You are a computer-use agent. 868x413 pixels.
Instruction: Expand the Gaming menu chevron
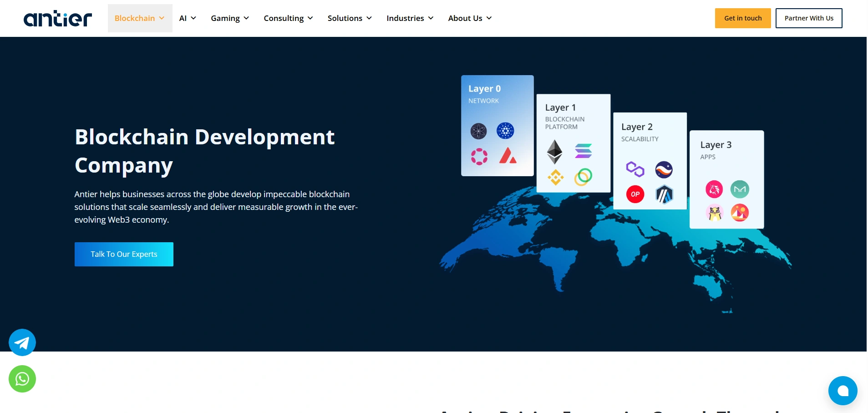[x=246, y=18]
